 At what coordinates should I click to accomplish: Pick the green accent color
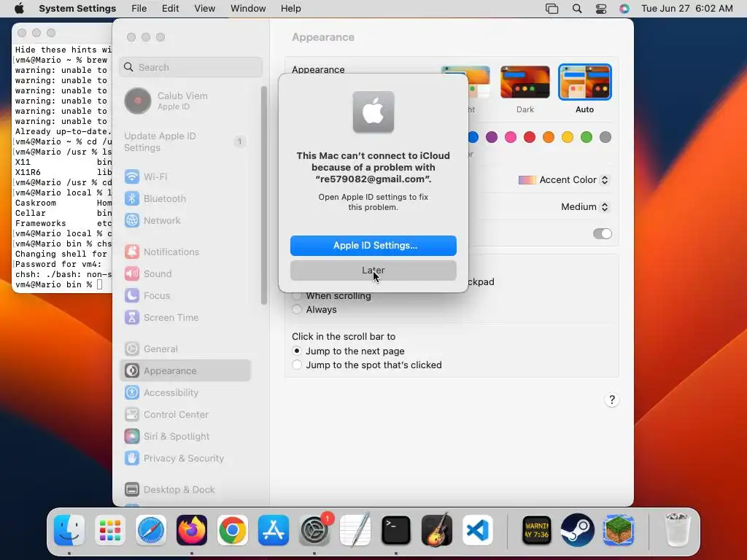[587, 137]
